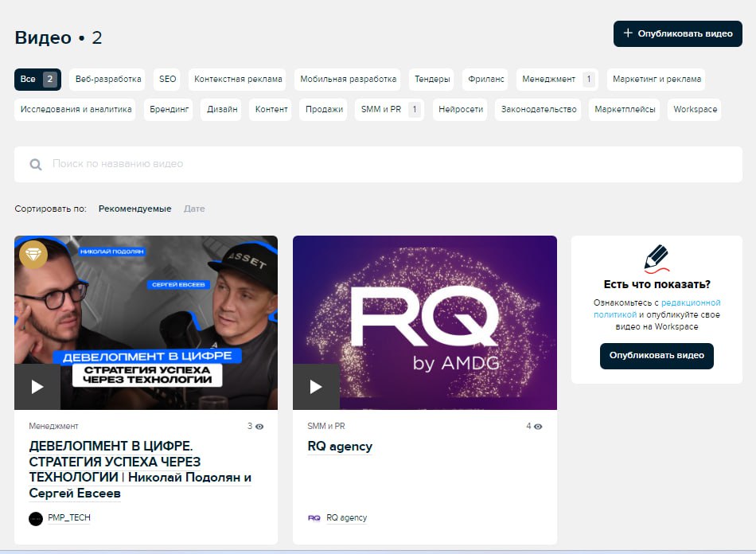
Task: Filter by Нейросети category
Action: (x=461, y=110)
